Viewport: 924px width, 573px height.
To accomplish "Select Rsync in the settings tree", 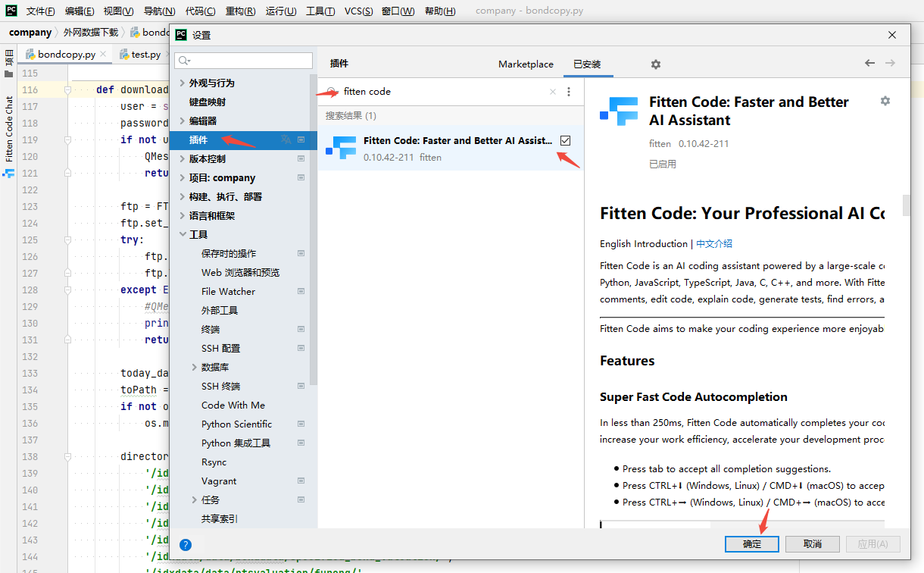I will 214,462.
